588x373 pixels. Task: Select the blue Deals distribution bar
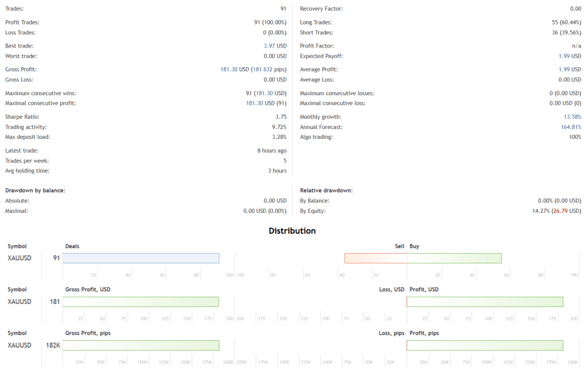[x=141, y=258]
